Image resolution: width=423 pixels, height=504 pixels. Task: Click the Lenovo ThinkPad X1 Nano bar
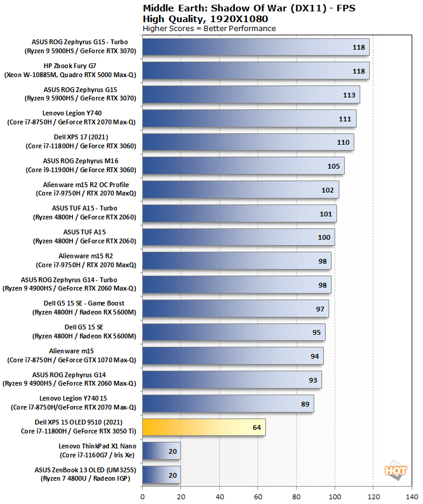click(161, 451)
